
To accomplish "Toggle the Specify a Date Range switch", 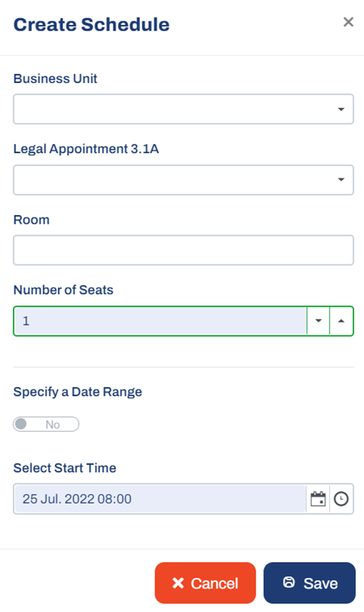I will click(46, 424).
